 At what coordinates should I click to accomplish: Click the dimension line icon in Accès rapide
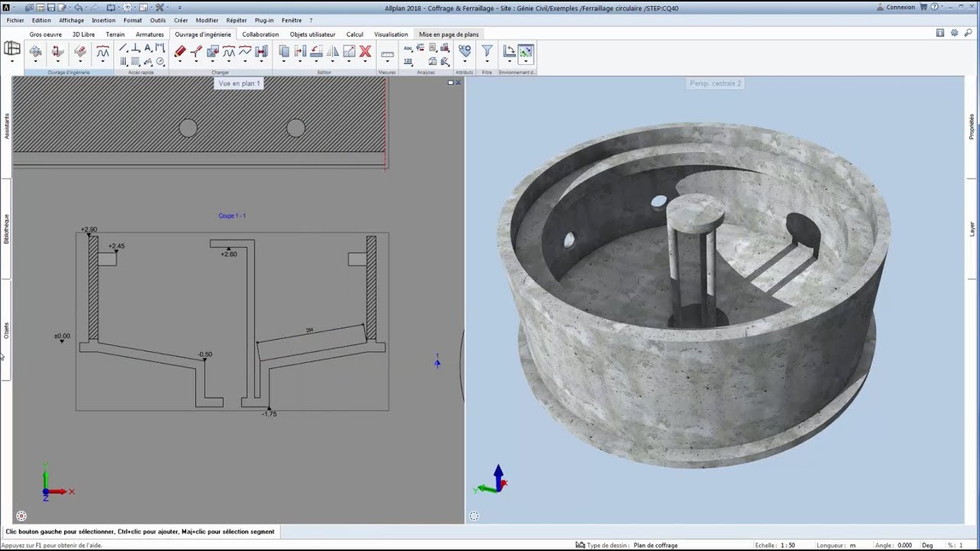(160, 47)
